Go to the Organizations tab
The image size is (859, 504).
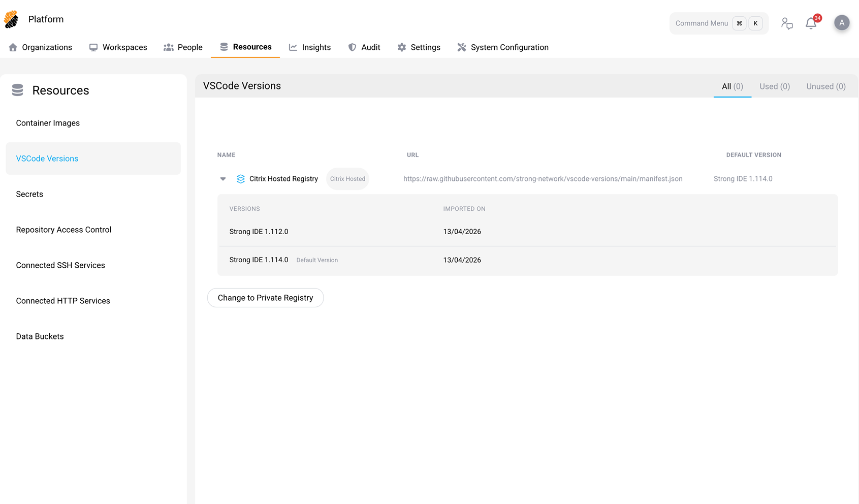tap(41, 47)
